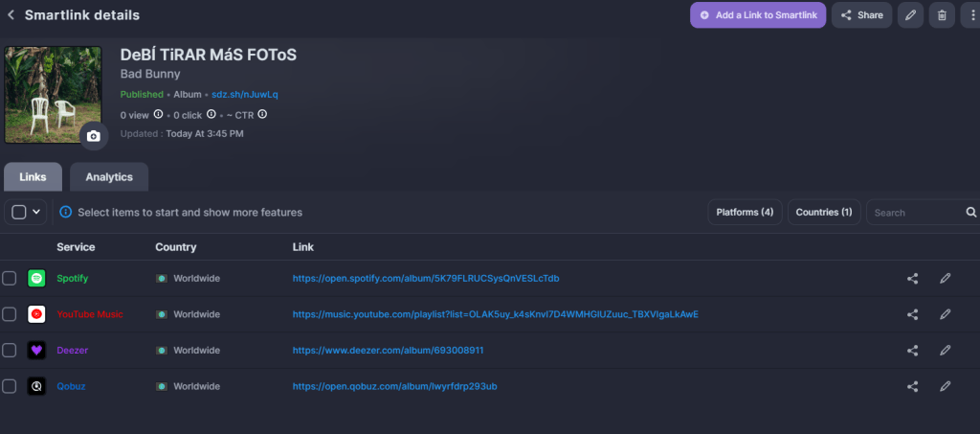Click the camera icon on album cover
The height and width of the screenshot is (434, 980).
point(93,136)
